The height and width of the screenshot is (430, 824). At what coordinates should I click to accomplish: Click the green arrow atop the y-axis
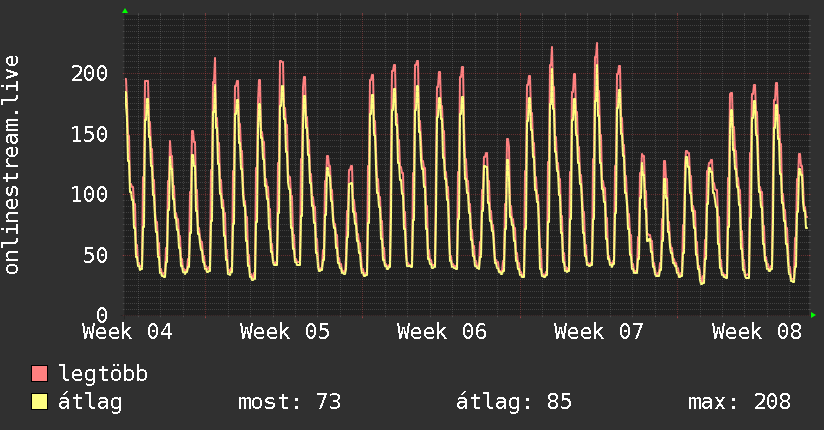coord(125,11)
